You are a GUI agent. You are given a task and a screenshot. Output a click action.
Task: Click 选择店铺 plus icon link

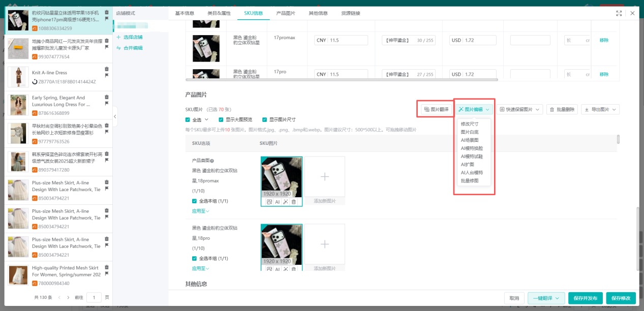pyautogui.click(x=129, y=37)
